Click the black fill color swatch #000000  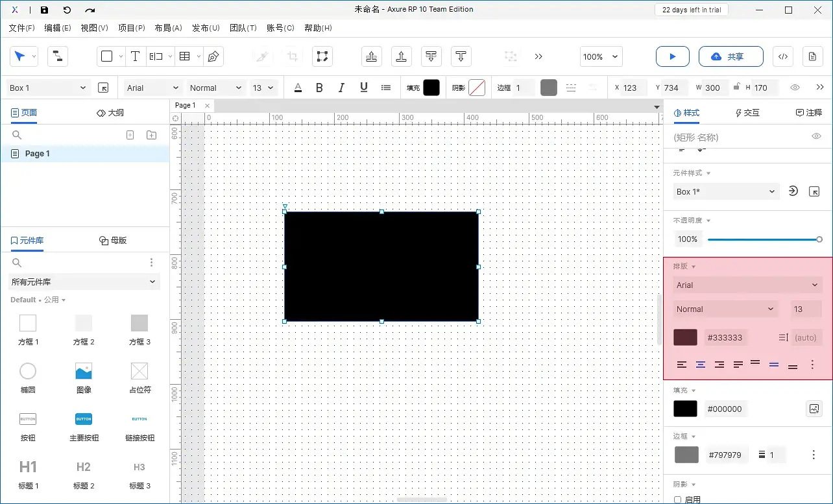click(x=685, y=409)
